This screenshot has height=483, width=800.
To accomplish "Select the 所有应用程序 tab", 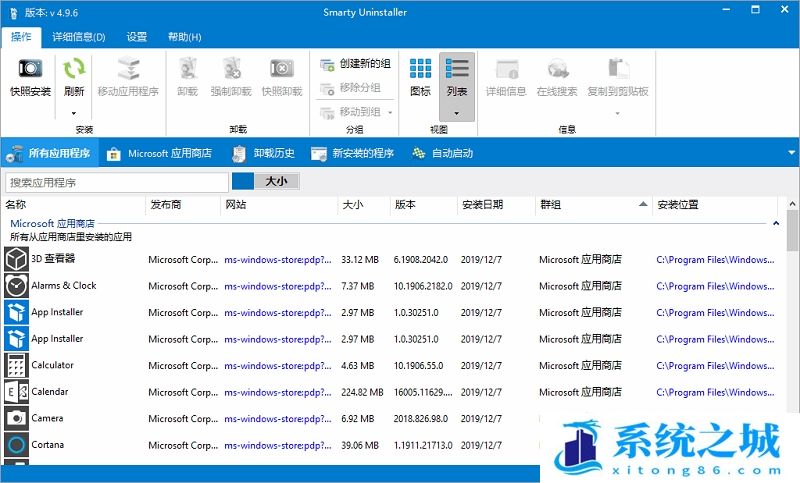I will coord(49,153).
